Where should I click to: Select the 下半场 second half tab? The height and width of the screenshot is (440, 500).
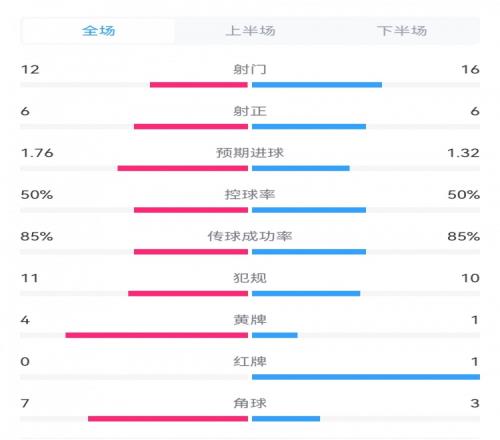tap(402, 31)
